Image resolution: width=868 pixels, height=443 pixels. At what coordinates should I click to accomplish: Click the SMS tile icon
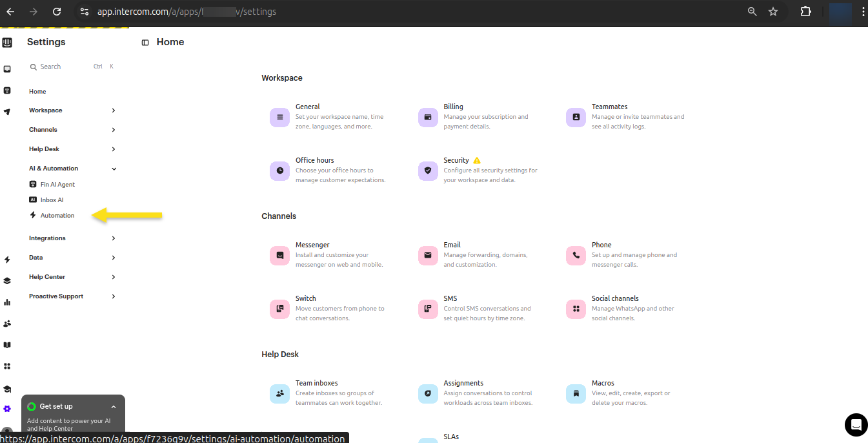click(x=428, y=309)
